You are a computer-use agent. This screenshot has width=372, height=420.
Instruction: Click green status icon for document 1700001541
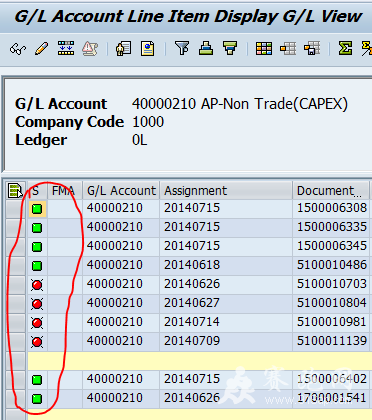click(x=37, y=399)
